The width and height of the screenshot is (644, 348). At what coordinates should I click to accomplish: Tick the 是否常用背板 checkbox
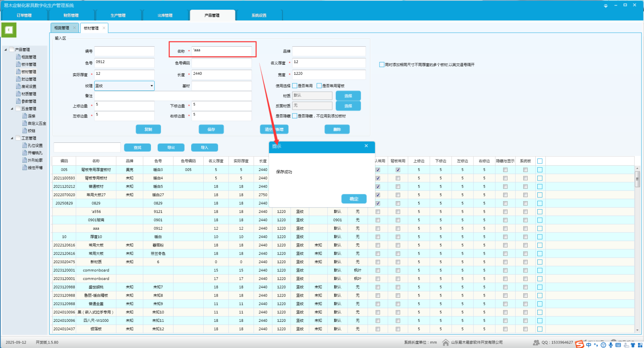pyautogui.click(x=319, y=86)
